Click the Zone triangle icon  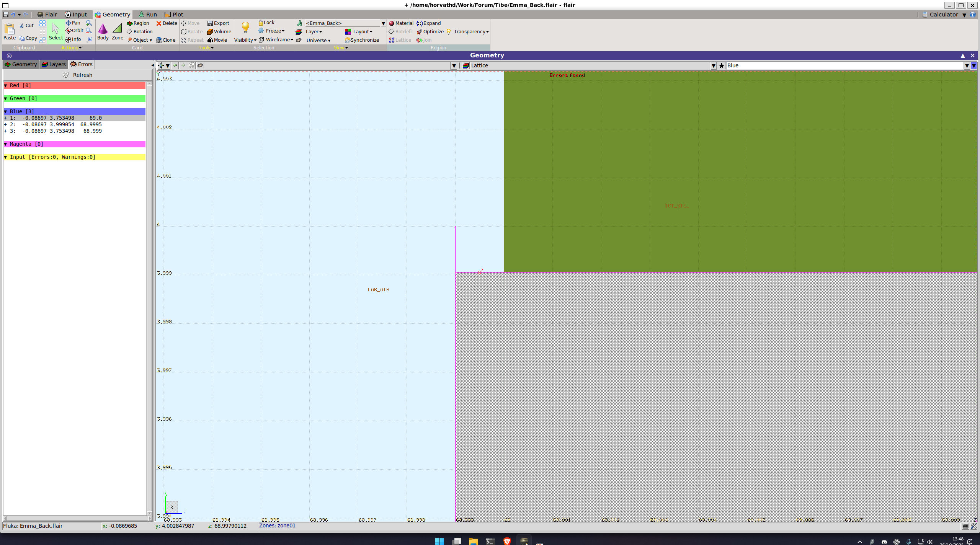tap(117, 29)
